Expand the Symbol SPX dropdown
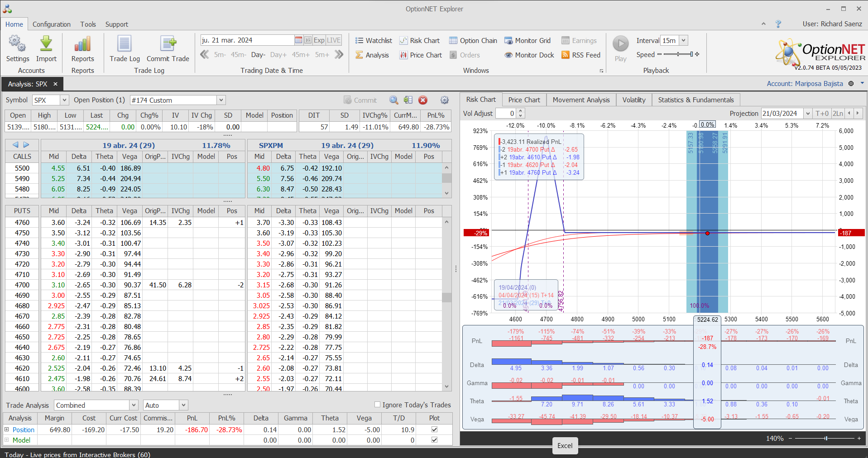The width and height of the screenshot is (868, 458). (64, 100)
